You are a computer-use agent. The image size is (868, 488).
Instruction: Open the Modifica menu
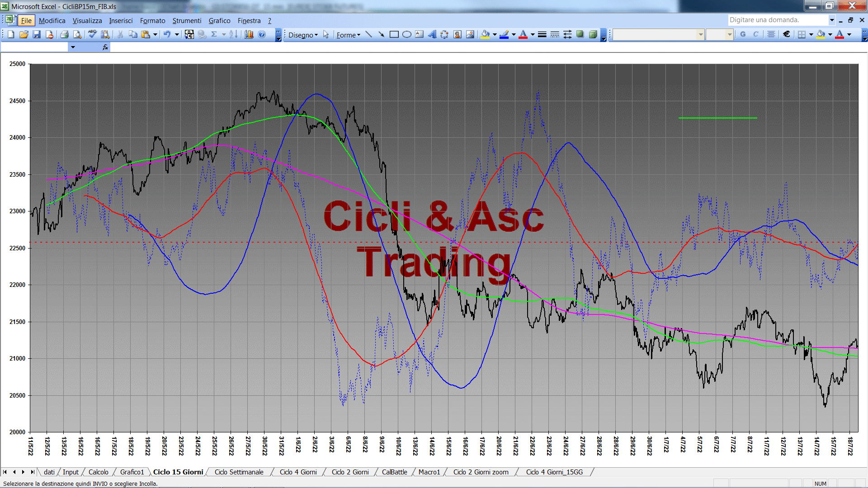52,21
